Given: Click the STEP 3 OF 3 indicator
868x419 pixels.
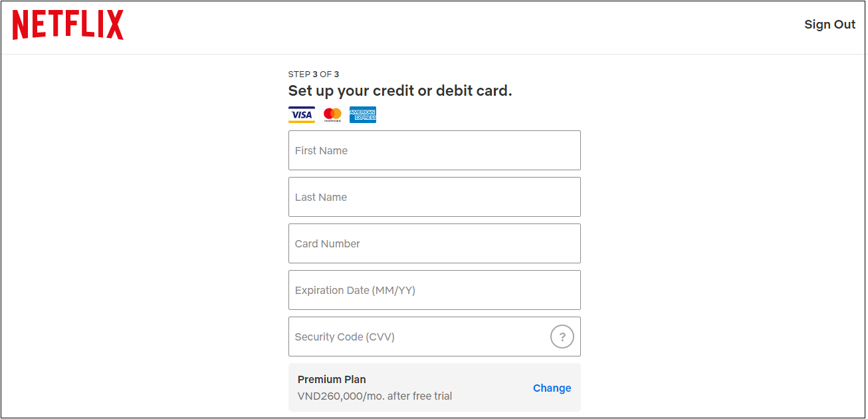Looking at the screenshot, I should [314, 74].
